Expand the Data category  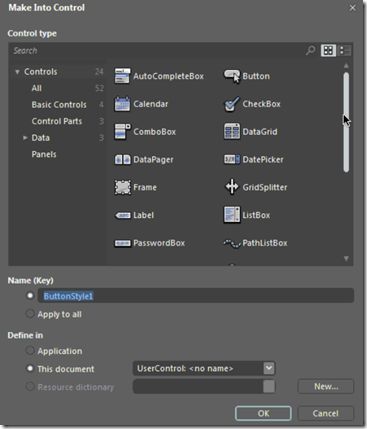[x=25, y=137]
